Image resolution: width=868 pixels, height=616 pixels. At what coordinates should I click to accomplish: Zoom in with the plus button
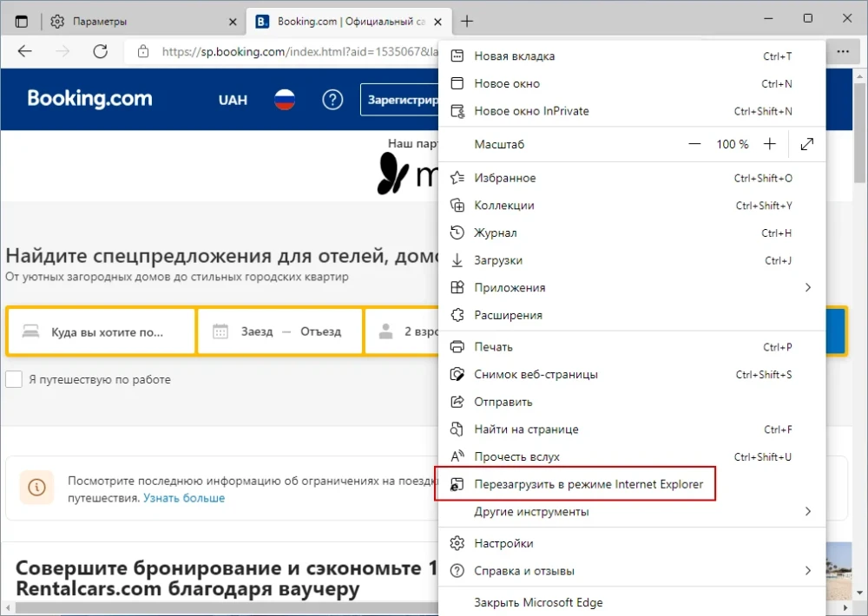769,144
